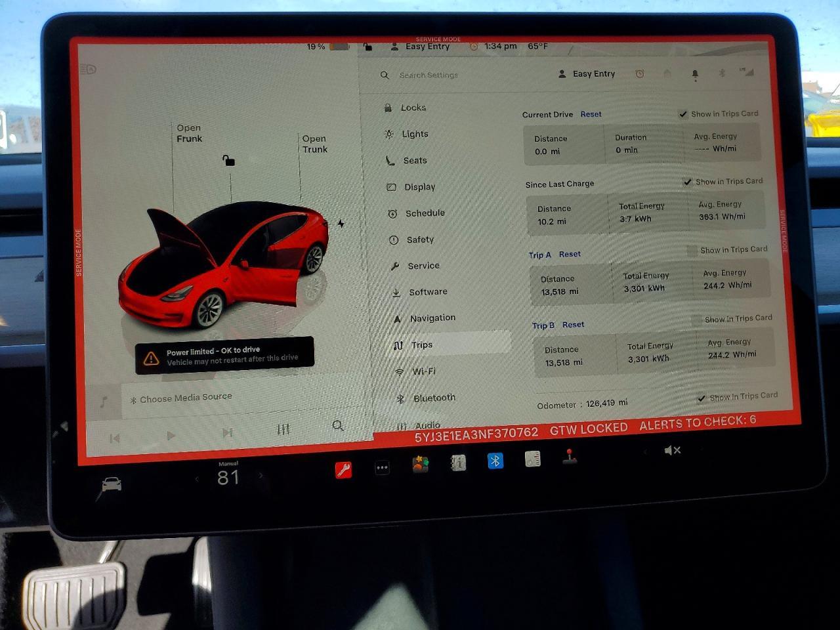Open the media equalizer icon
Screen dimensions: 840x630
283,429
